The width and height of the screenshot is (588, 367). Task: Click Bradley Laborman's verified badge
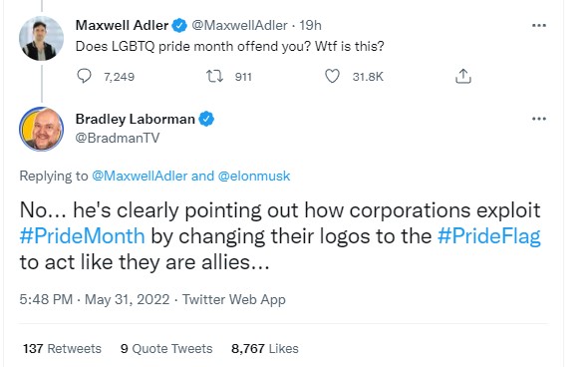click(x=206, y=119)
